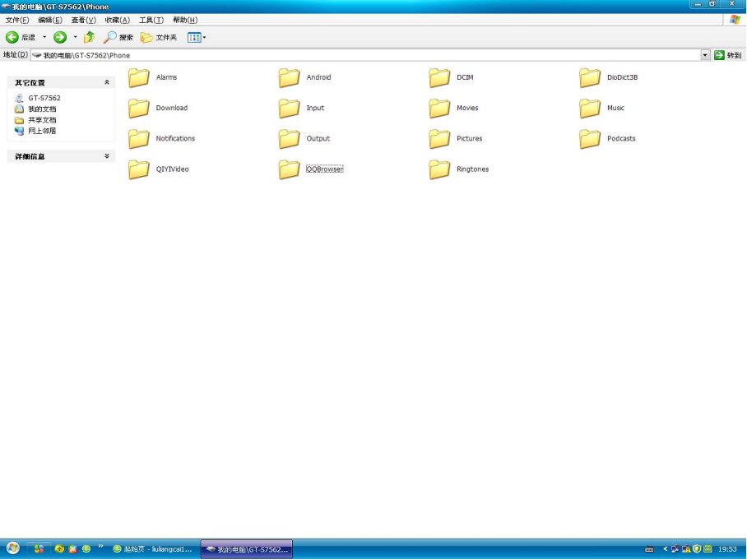
Task: Click the green Forward arrow icon
Action: (60, 37)
